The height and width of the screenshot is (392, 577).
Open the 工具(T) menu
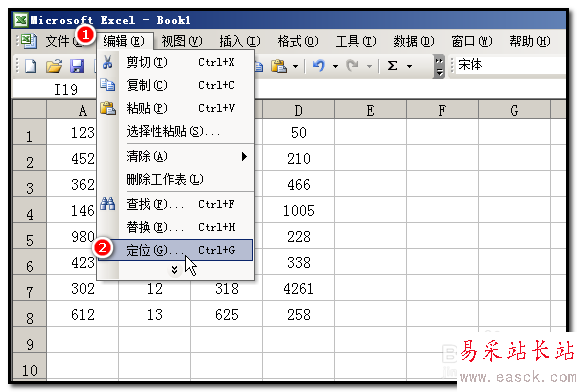(355, 41)
